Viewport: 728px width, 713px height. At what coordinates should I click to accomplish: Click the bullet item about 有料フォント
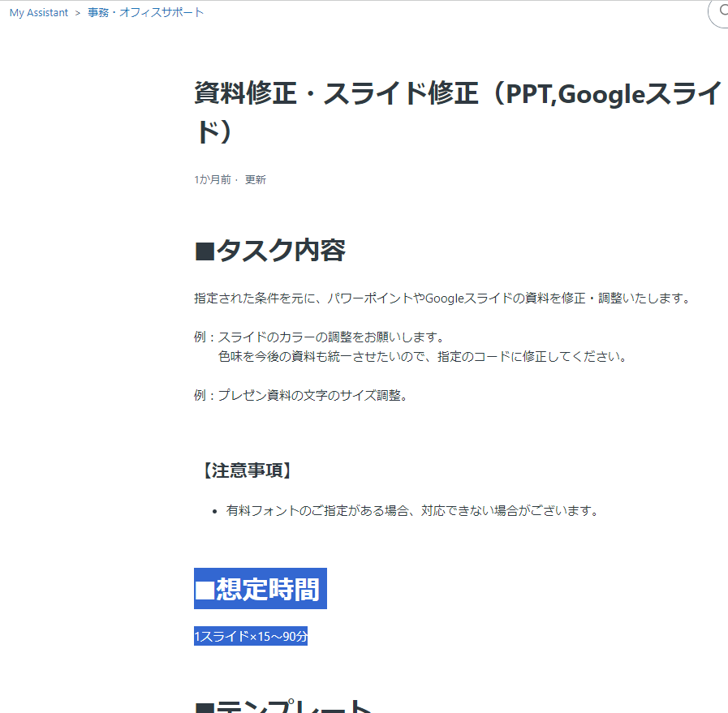(x=412, y=511)
